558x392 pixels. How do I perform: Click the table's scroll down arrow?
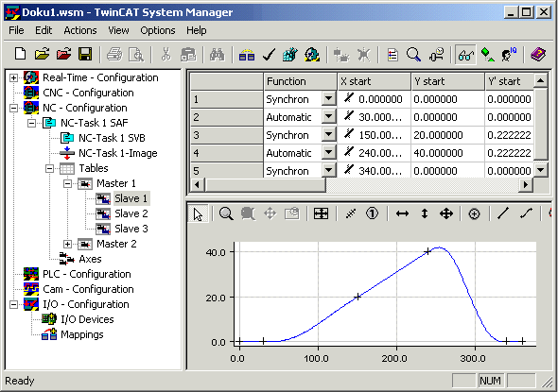(541, 169)
